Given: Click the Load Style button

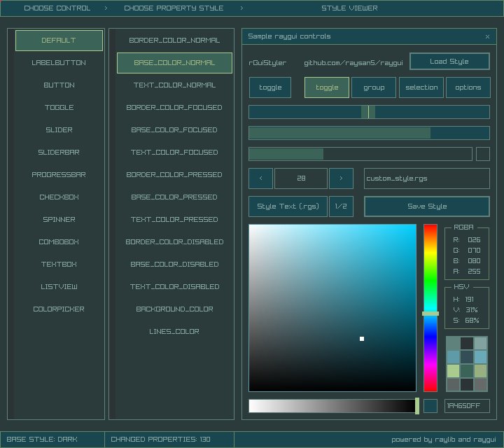Looking at the screenshot, I should pyautogui.click(x=449, y=62).
